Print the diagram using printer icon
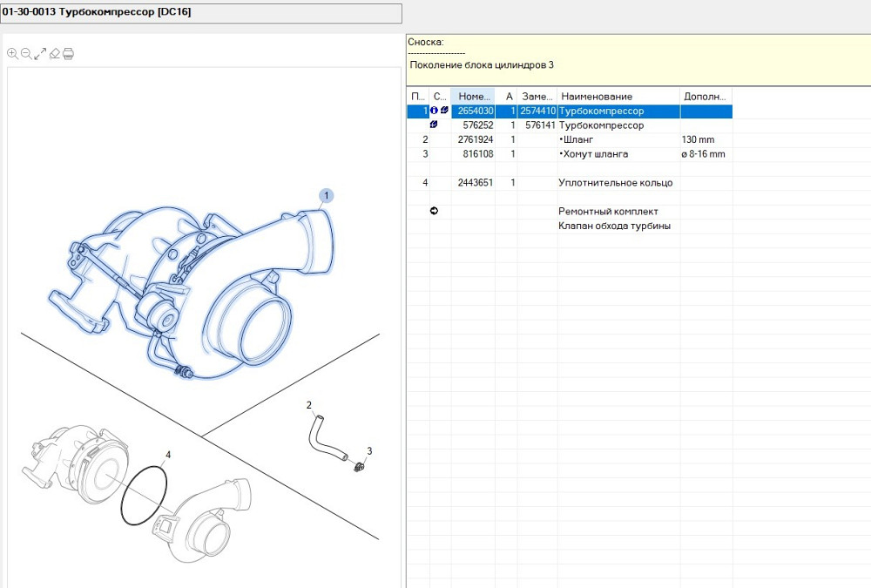The height and width of the screenshot is (588, 871). [69, 53]
